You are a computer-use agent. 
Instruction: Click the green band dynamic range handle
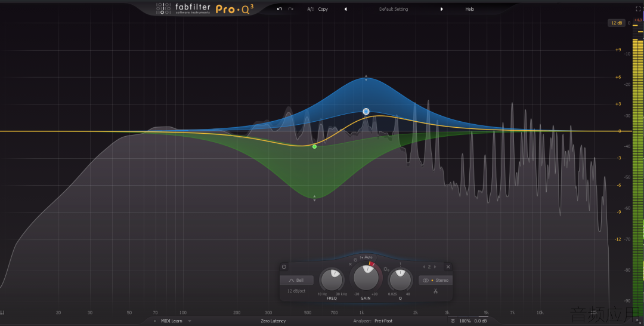315,198
